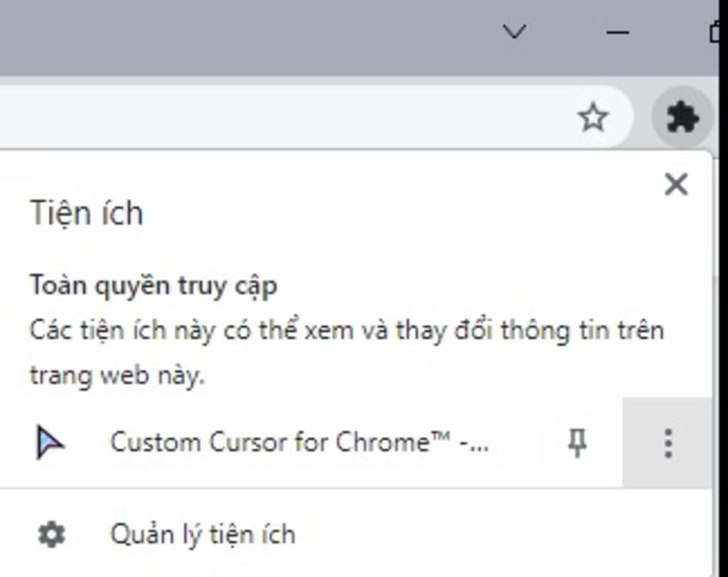Viewport: 728px width, 577px height.
Task: Click the text line starting Các tiện ích này
Action: [346, 331]
